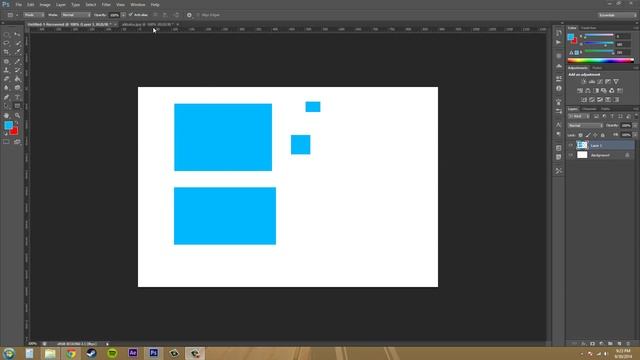
Task: Open the options bar blend Mode dropdown
Action: pyautogui.click(x=76, y=15)
